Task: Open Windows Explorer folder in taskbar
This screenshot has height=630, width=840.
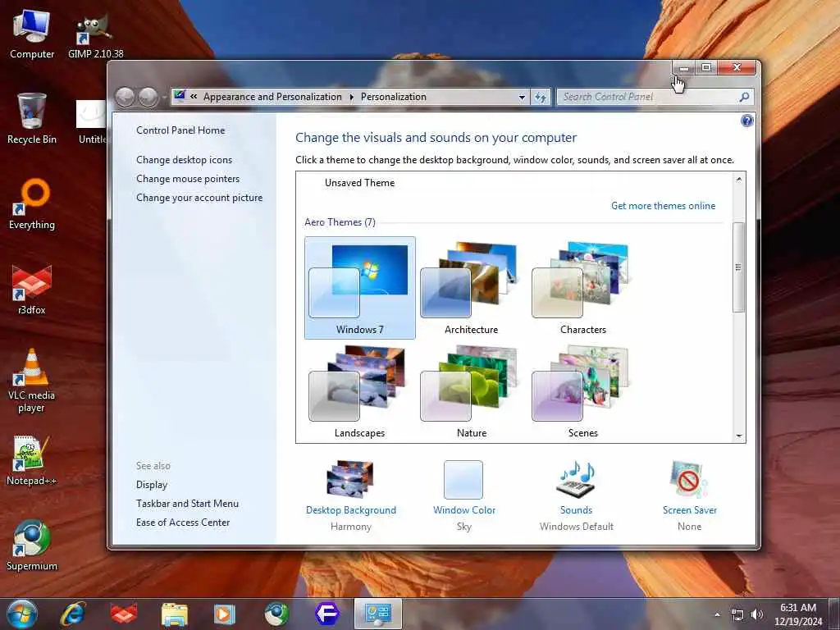Action: click(174, 614)
